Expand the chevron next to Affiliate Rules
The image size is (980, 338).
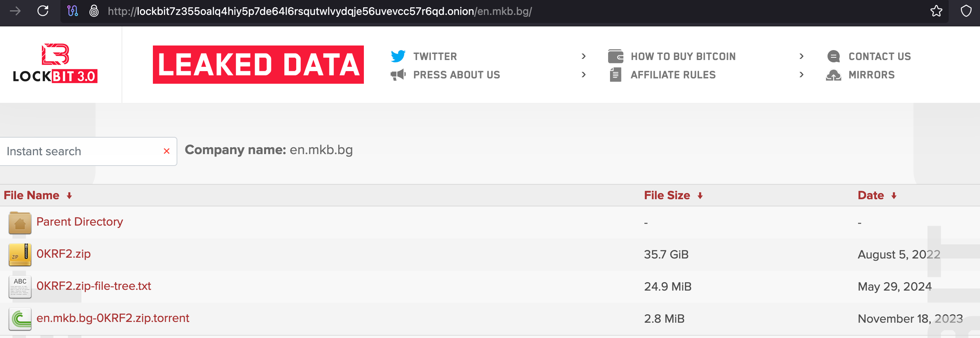(802, 75)
